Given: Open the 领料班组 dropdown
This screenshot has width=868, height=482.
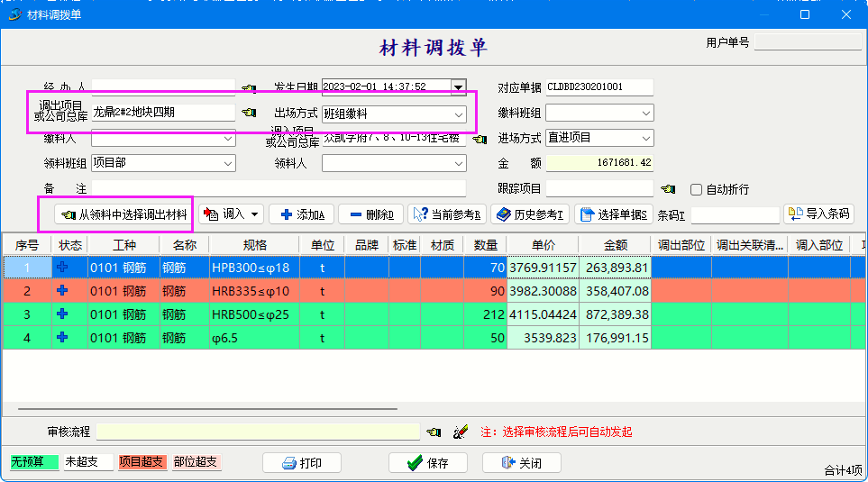Looking at the screenshot, I should pyautogui.click(x=227, y=163).
